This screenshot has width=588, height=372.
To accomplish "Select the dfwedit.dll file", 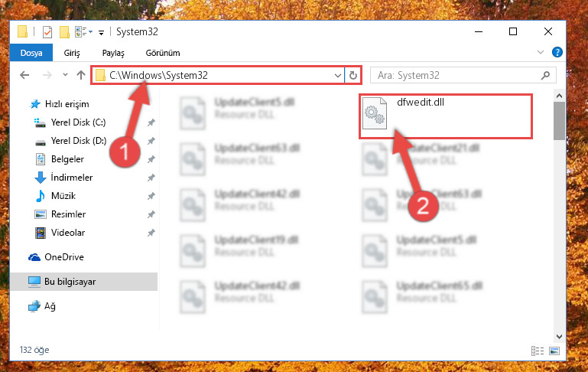I will pyautogui.click(x=446, y=117).
